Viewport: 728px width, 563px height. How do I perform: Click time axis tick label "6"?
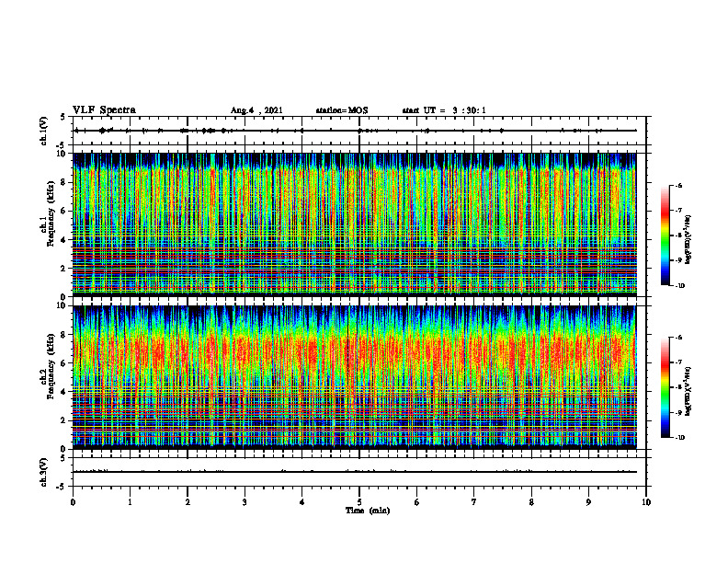[x=417, y=502]
